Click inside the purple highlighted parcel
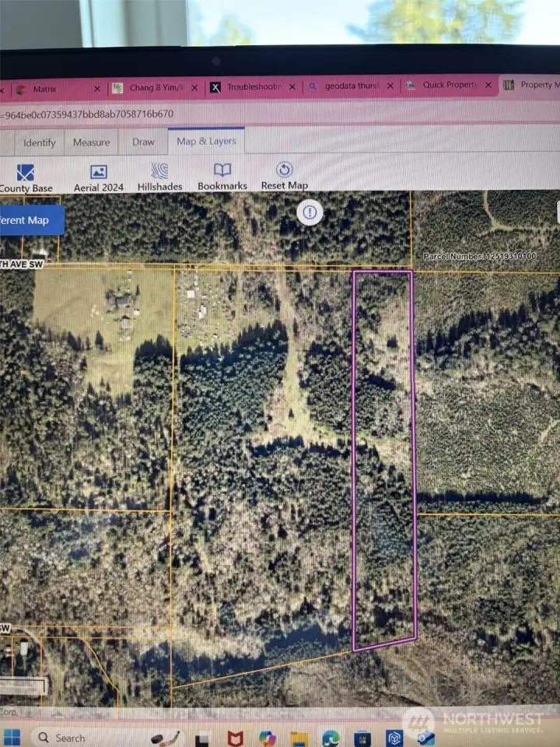The image size is (560, 747). (x=383, y=459)
